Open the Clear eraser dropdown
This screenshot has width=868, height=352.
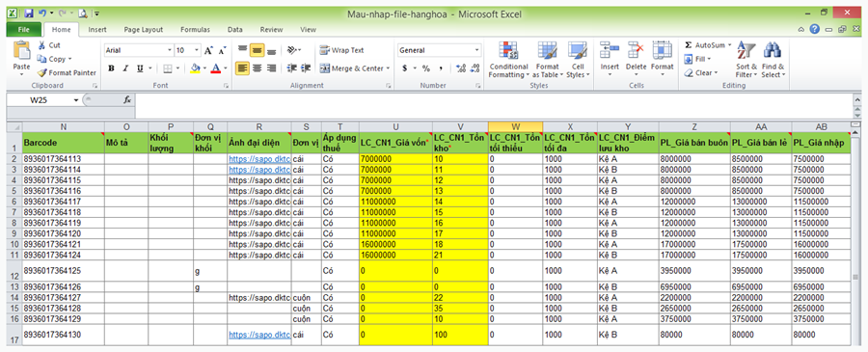click(701, 72)
